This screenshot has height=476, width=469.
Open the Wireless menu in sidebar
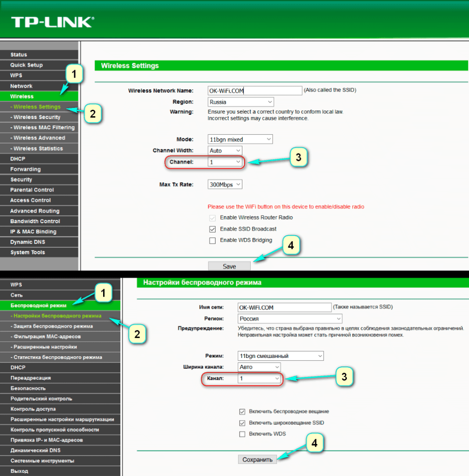coord(22,97)
